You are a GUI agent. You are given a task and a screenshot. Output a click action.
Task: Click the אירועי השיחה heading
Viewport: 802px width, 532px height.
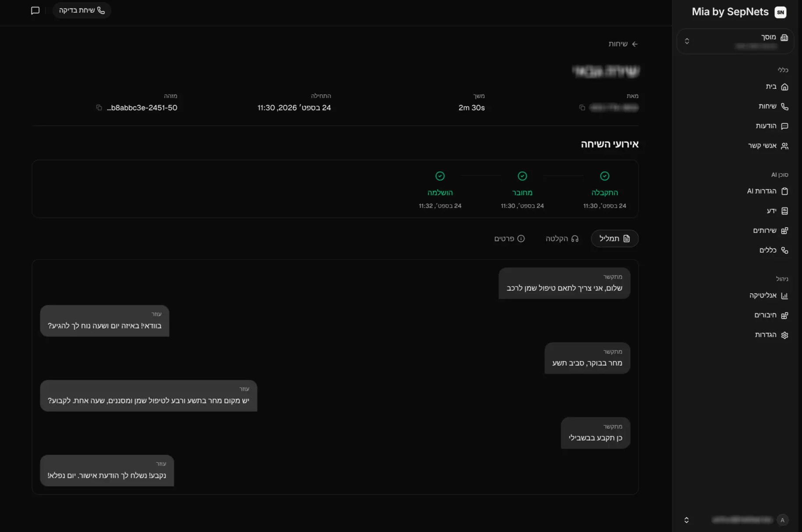pos(610,144)
